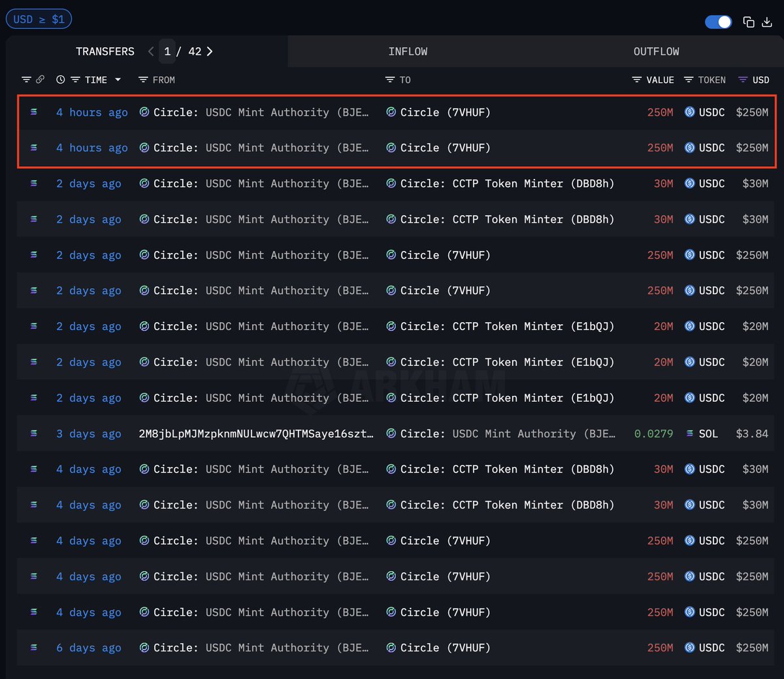This screenshot has height=679, width=784.
Task: Open the '6 days ago' transaction link
Action: point(89,648)
